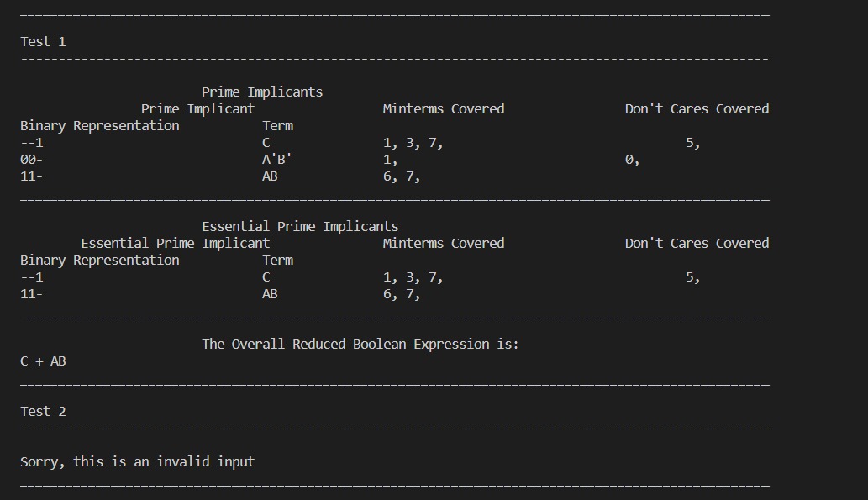Click the A'B' term in prime implicants
The width and height of the screenshot is (868, 500).
pos(276,160)
